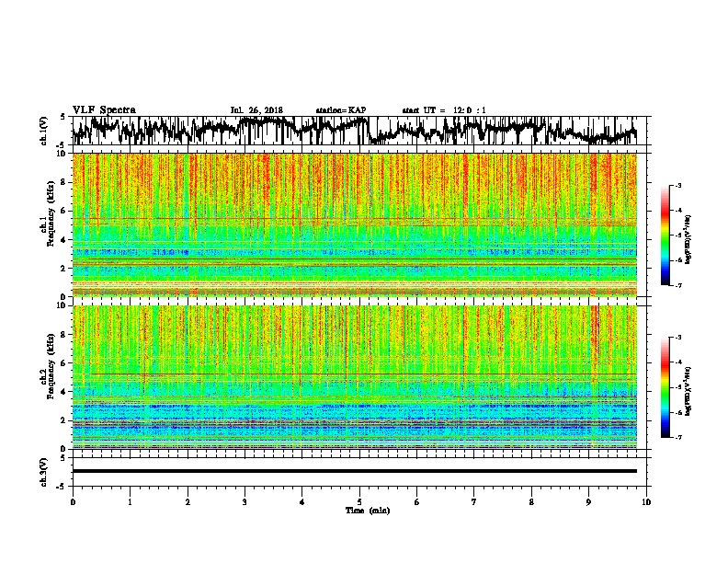Click the 6 kHz tick label on ch.1 axis

[x=63, y=211]
